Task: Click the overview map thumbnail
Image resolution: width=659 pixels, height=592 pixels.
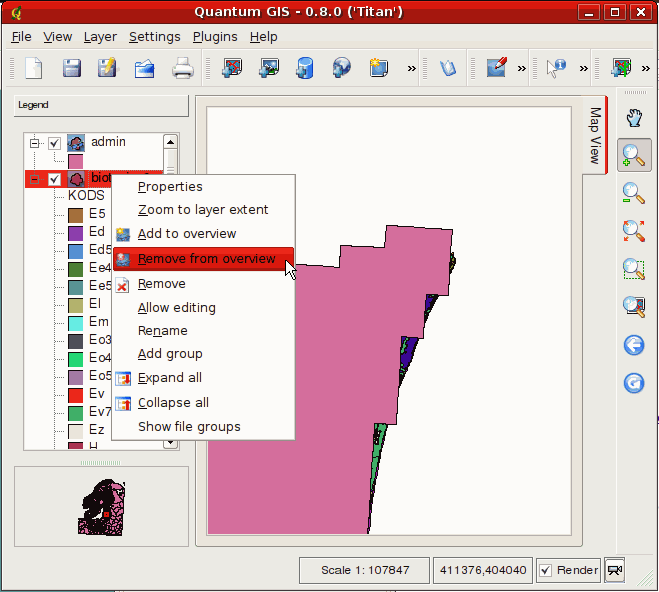Action: (102, 508)
